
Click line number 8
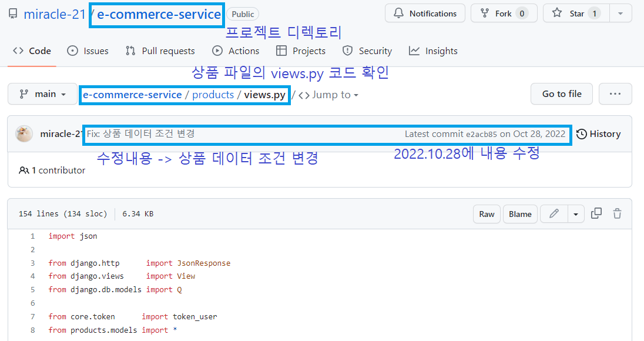click(x=32, y=330)
